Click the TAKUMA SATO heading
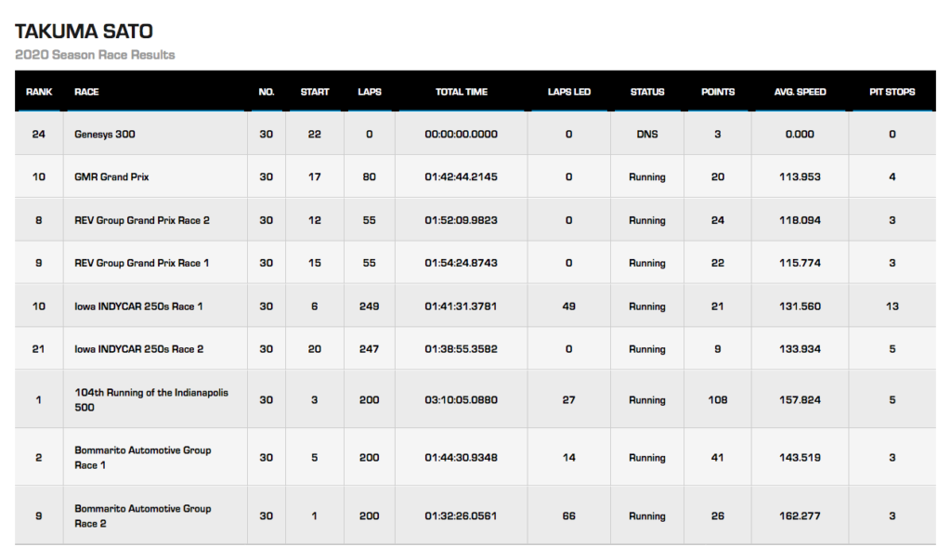 point(84,32)
